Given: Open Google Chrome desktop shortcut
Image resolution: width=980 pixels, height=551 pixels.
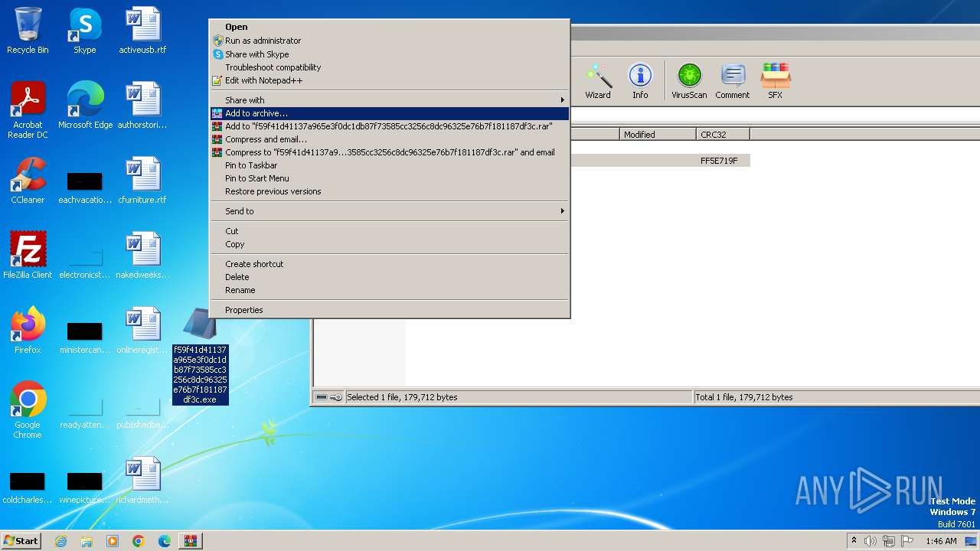Looking at the screenshot, I should click(x=28, y=410).
